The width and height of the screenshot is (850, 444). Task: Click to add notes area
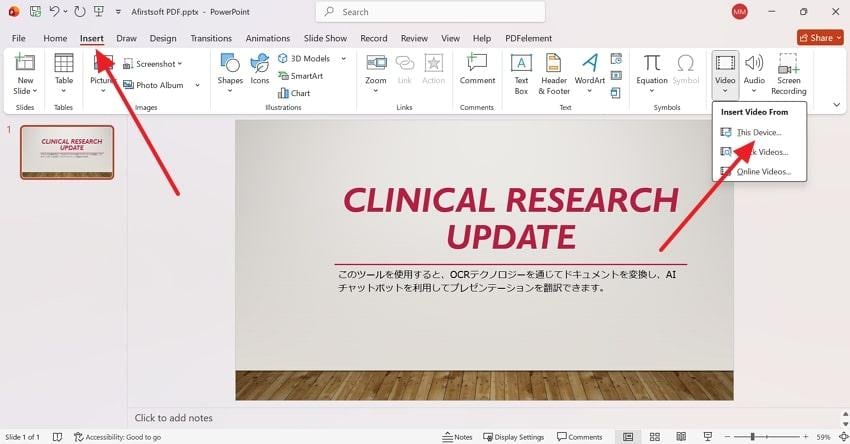(173, 418)
